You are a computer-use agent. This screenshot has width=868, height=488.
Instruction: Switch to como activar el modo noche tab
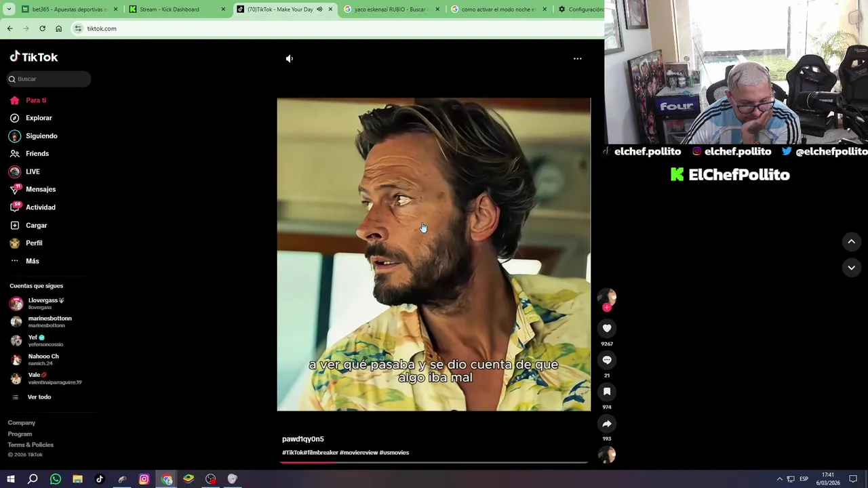(x=497, y=9)
